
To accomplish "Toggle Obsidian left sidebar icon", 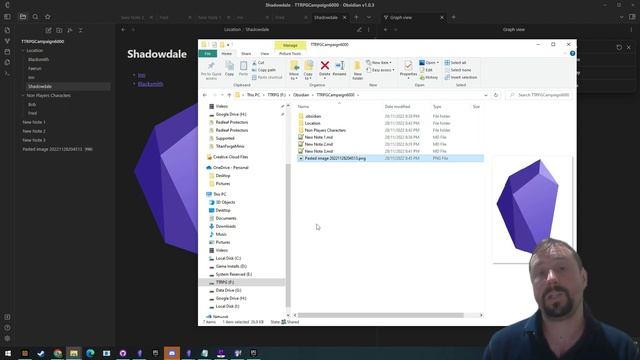I will (7, 17).
